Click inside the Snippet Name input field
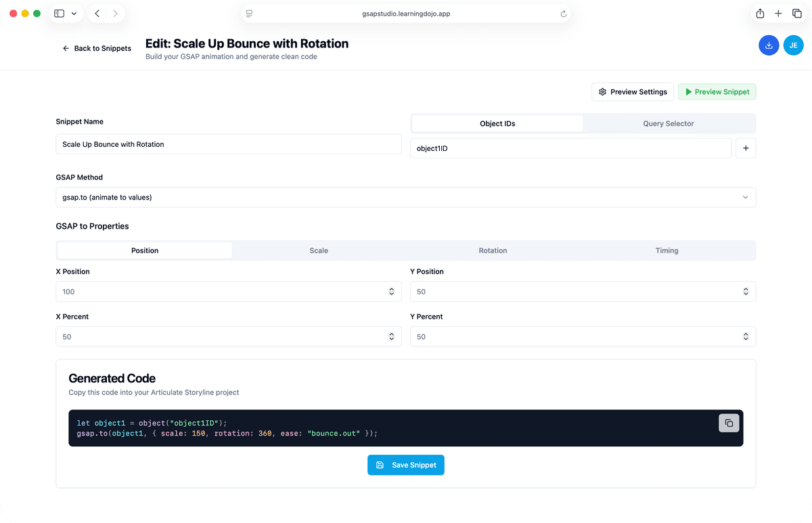The image size is (812, 523). (x=228, y=144)
